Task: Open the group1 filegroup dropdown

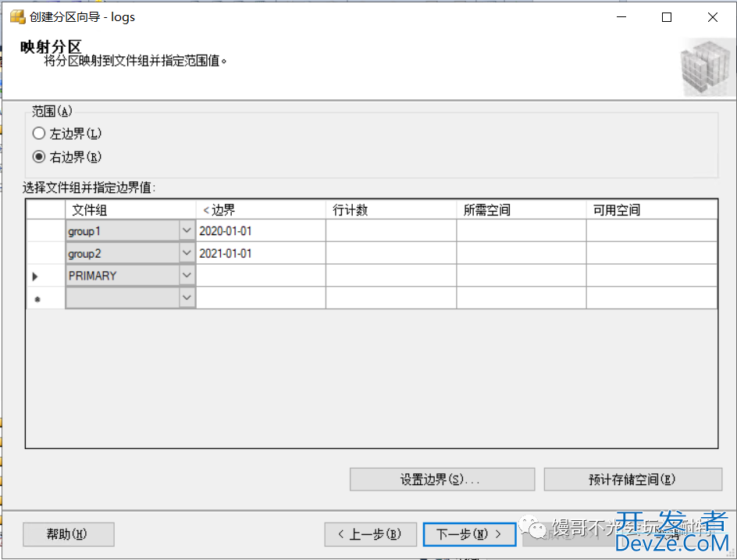Action: 187,230
